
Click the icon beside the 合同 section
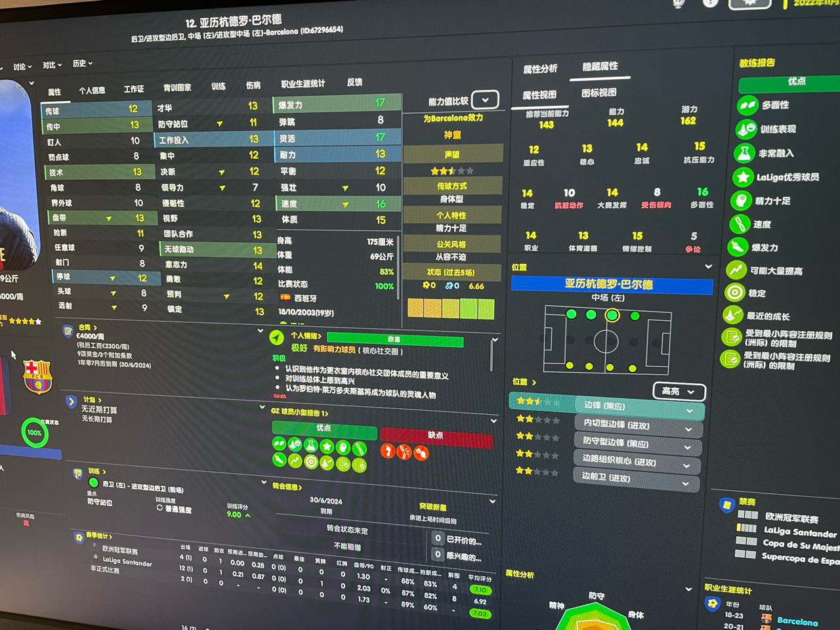coord(68,331)
